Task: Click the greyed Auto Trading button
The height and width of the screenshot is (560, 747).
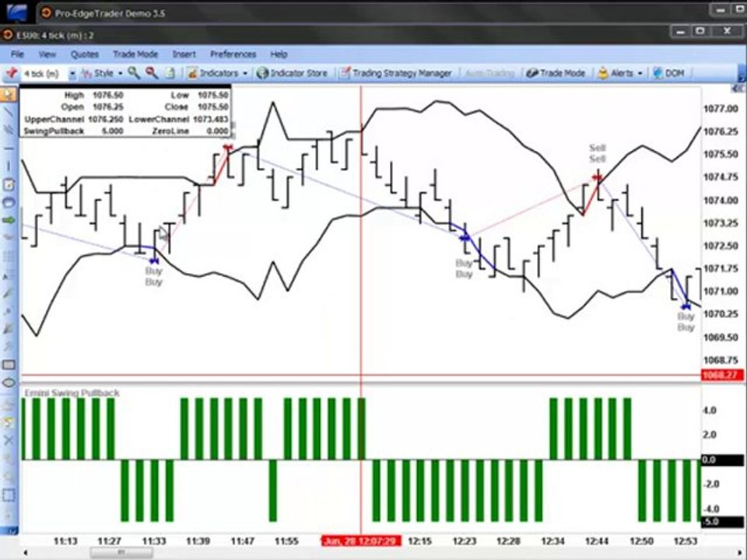Action: click(x=489, y=73)
